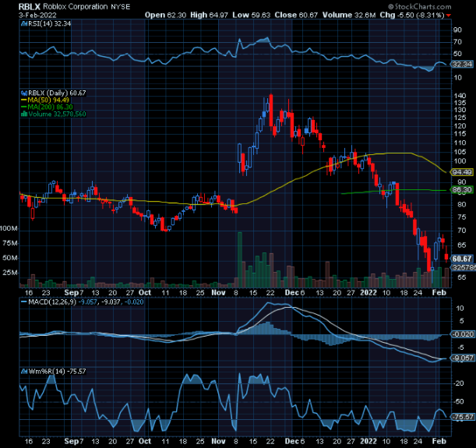476x448 pixels.
Task: Click the MA(50) 94.49 legend text
Action: (48, 100)
